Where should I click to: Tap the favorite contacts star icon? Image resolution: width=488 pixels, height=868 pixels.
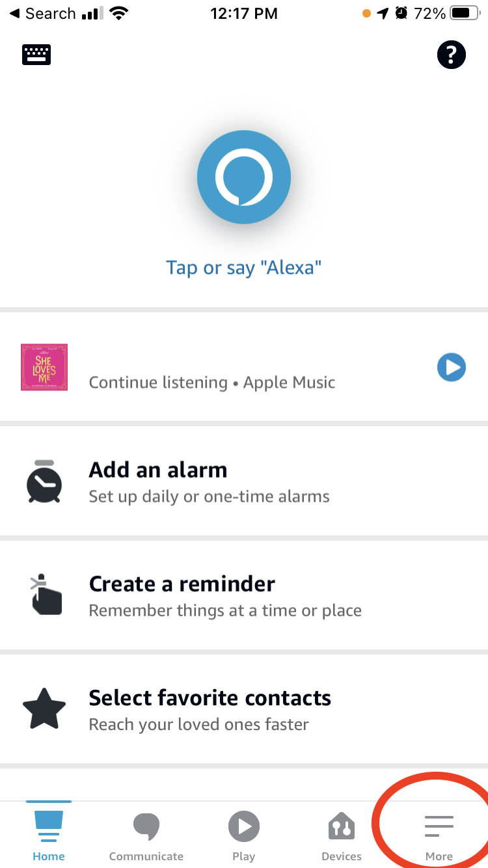44,709
